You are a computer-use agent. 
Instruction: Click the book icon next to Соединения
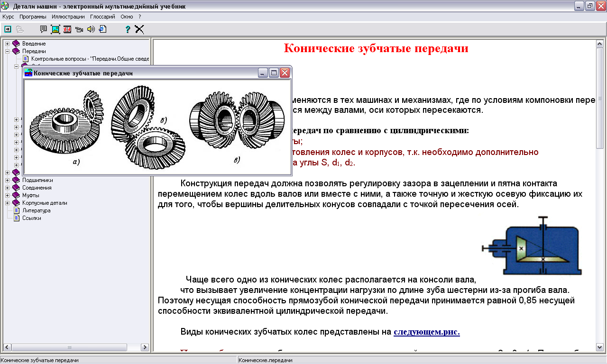click(x=16, y=188)
